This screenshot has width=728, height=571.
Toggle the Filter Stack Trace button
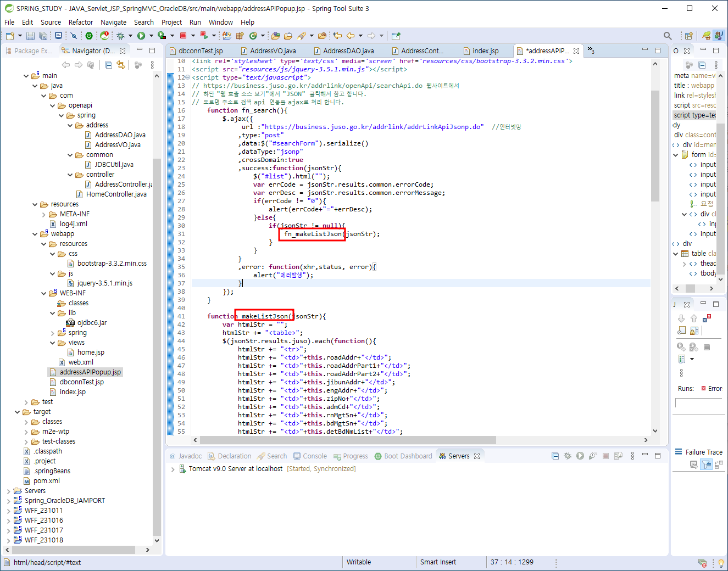click(x=707, y=464)
